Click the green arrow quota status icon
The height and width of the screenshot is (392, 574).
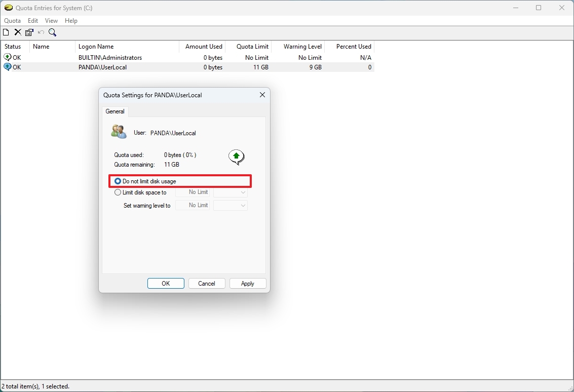pyautogui.click(x=237, y=158)
